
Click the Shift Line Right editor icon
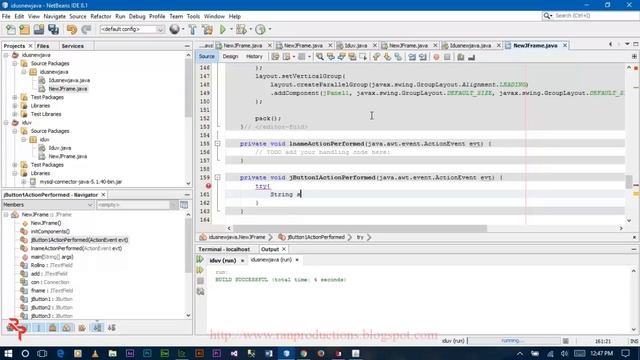423,57
